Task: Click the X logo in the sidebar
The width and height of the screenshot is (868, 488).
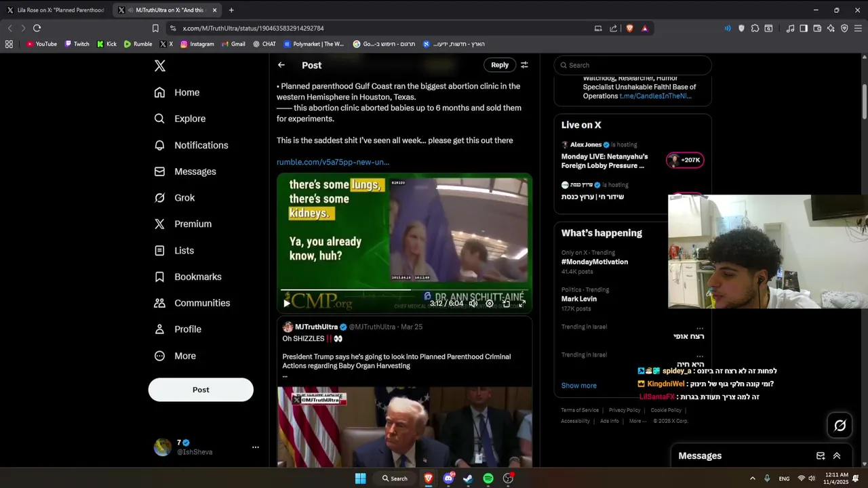Action: pyautogui.click(x=160, y=66)
